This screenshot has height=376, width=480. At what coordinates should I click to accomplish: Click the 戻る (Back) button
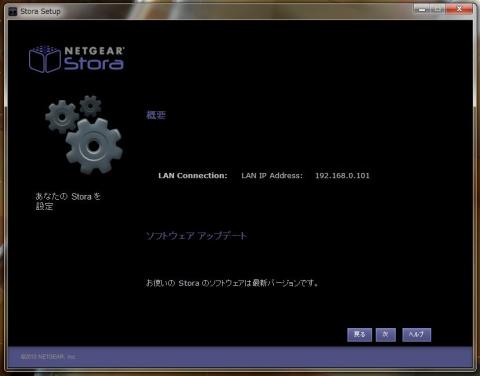(359, 335)
